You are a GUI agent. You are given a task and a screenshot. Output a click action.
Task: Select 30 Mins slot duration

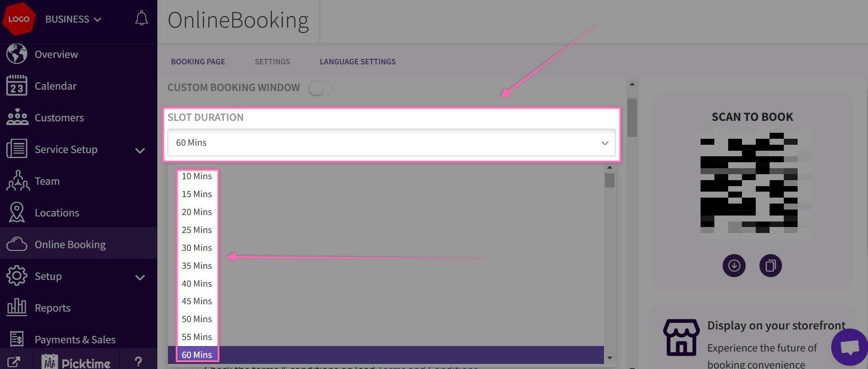(x=197, y=248)
